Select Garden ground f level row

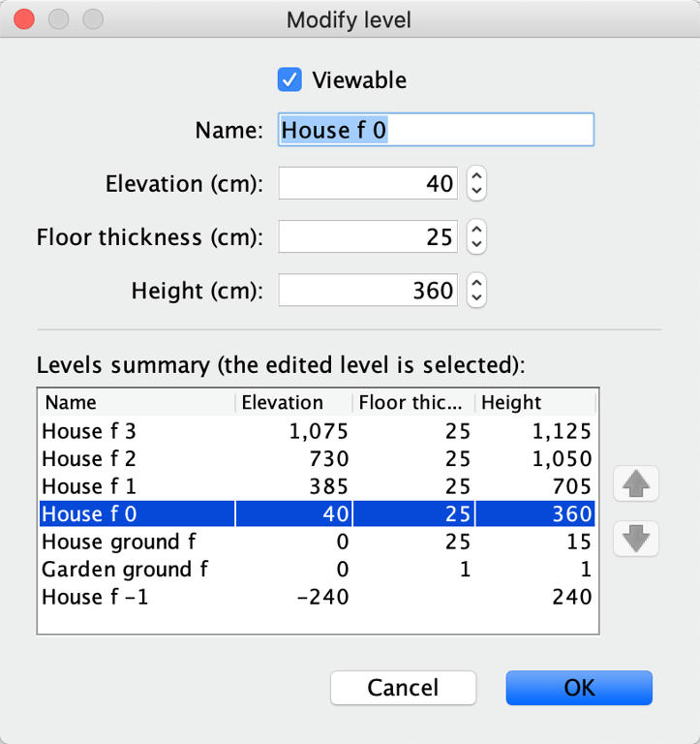(317, 569)
